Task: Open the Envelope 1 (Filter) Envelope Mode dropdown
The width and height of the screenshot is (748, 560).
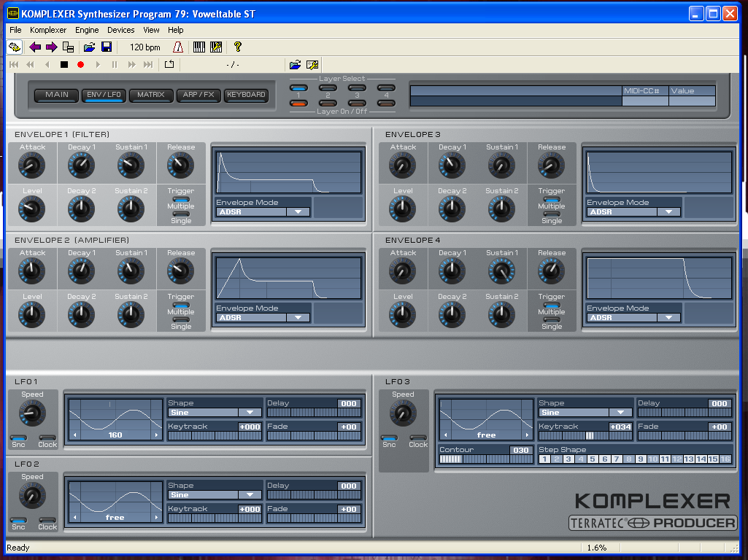Action: tap(263, 212)
